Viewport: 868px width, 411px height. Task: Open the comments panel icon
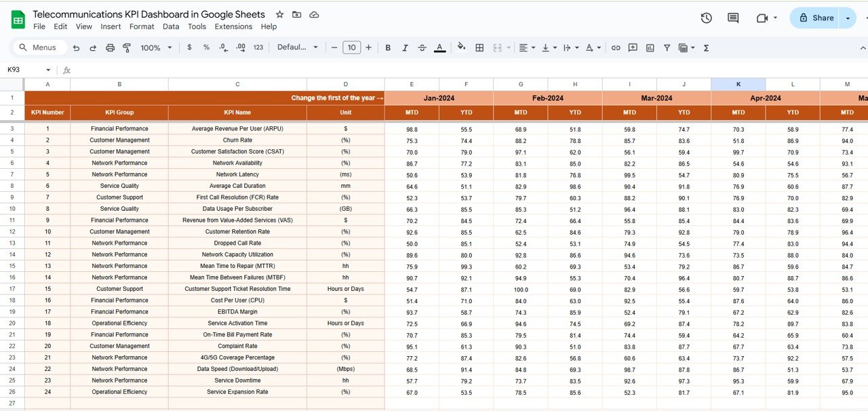click(x=733, y=18)
